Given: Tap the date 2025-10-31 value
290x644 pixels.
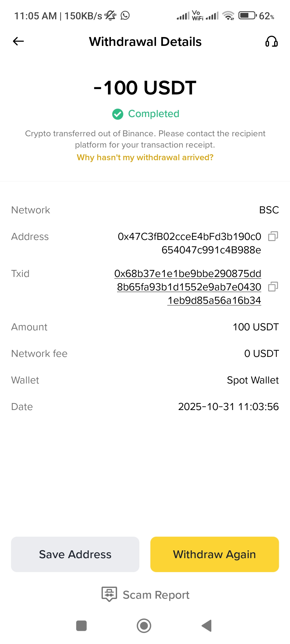Looking at the screenshot, I should click(x=228, y=407).
